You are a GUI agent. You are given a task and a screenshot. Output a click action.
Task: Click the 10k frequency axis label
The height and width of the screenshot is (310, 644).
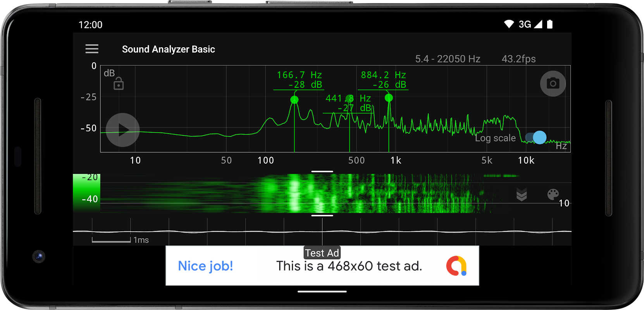526,160
